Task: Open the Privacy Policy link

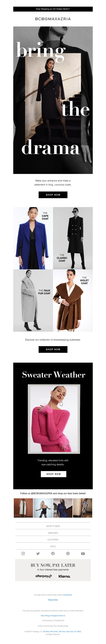Action: click(53, 599)
